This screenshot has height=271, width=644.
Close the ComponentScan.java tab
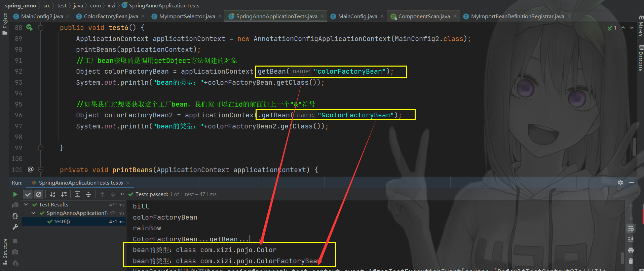(455, 16)
